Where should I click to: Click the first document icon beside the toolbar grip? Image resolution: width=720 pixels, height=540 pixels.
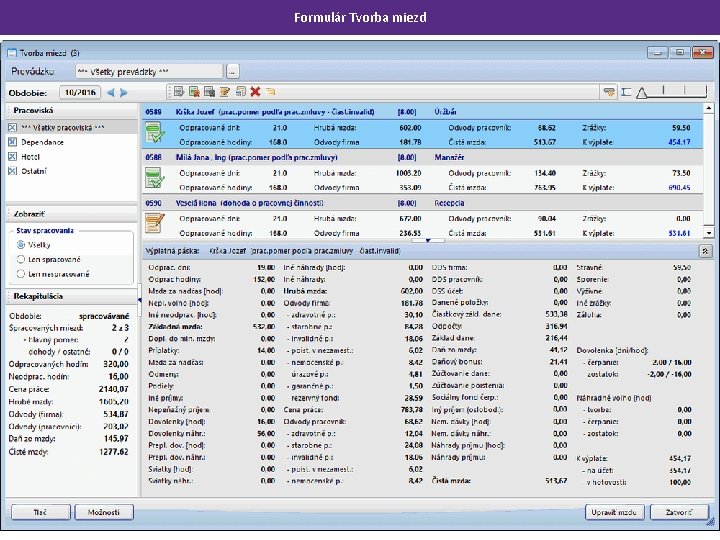click(x=179, y=92)
